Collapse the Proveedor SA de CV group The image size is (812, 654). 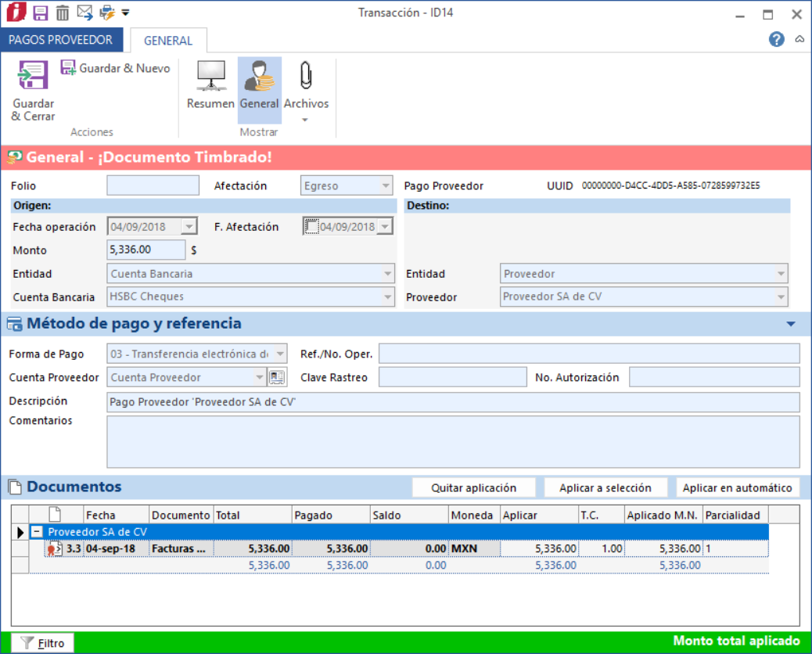click(x=36, y=532)
